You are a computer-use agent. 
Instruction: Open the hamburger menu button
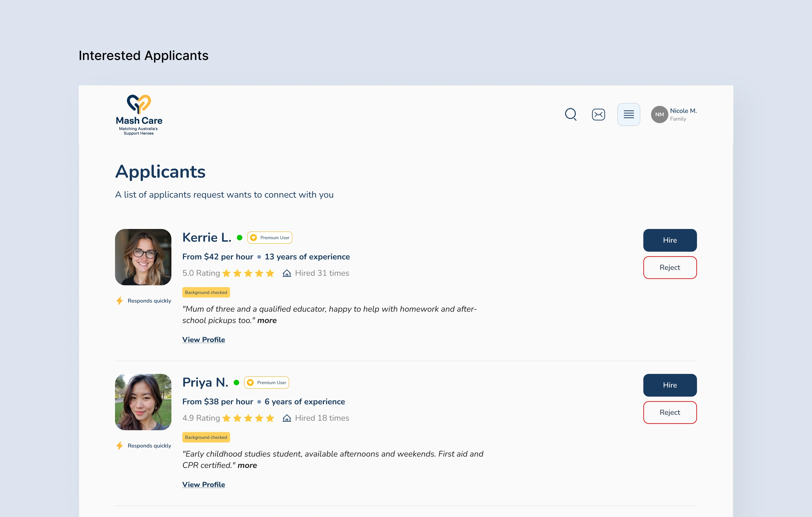pos(629,114)
